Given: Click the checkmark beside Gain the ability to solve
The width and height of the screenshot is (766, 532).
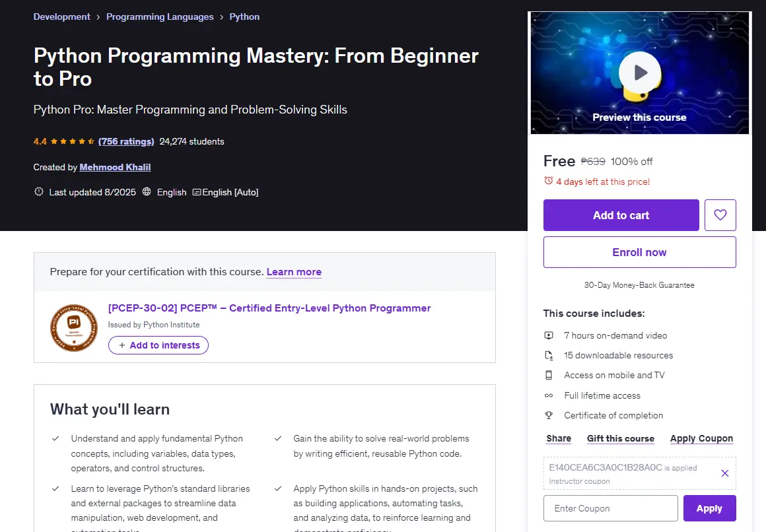Looking at the screenshot, I should tap(278, 438).
